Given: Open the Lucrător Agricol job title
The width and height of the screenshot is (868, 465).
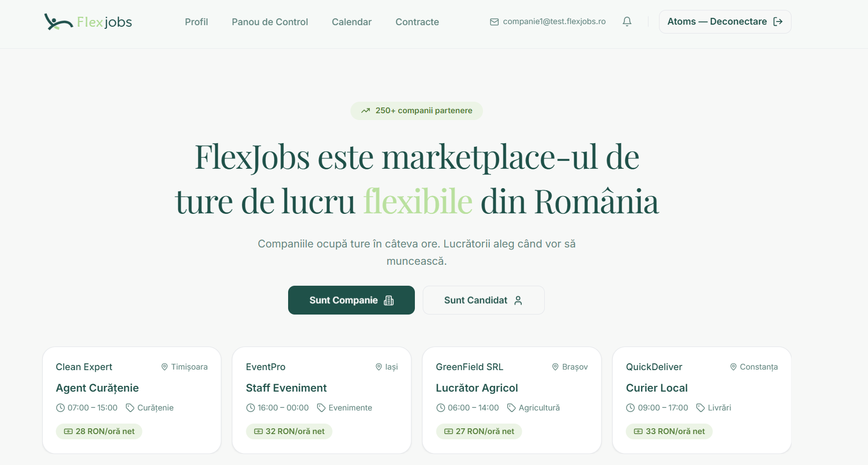Looking at the screenshot, I should pyautogui.click(x=477, y=388).
